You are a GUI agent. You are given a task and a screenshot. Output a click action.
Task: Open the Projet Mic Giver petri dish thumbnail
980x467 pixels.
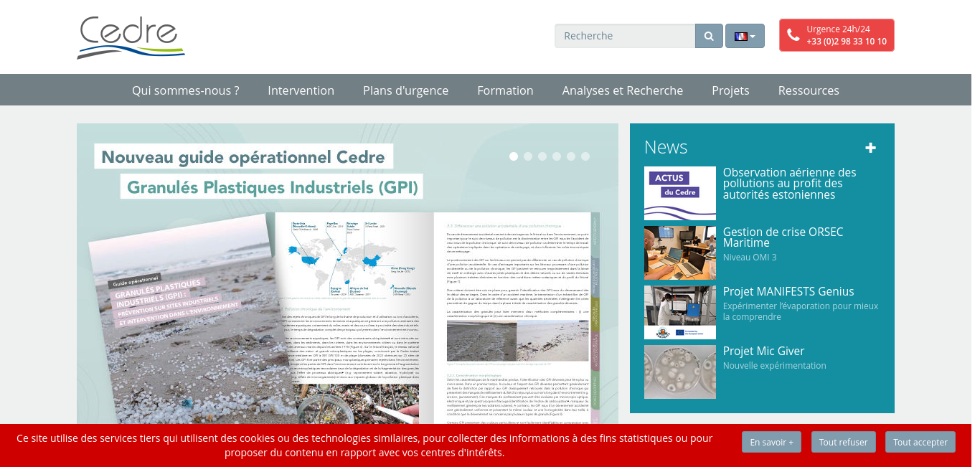tap(680, 372)
